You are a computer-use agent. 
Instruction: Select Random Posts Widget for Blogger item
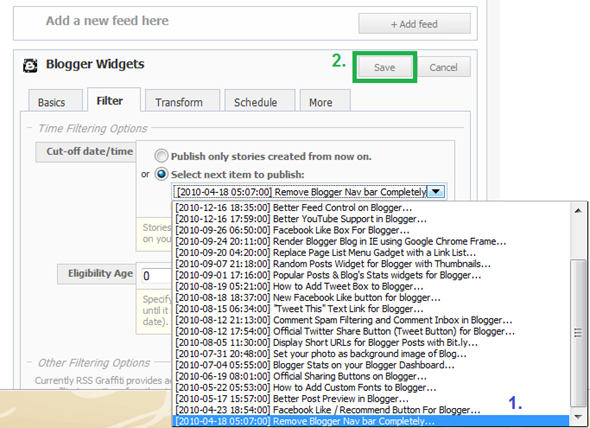(x=371, y=264)
